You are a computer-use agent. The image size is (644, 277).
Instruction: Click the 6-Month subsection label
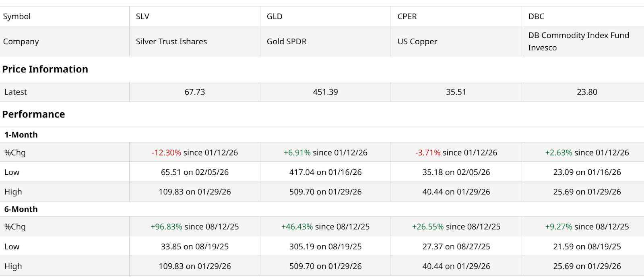pyautogui.click(x=21, y=209)
